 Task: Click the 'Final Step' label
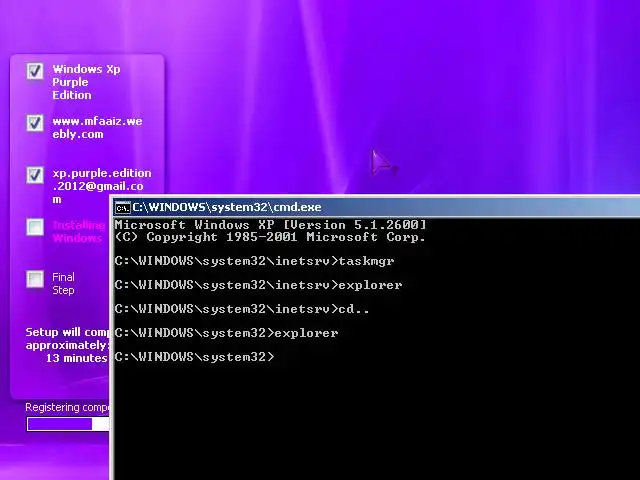(63, 284)
